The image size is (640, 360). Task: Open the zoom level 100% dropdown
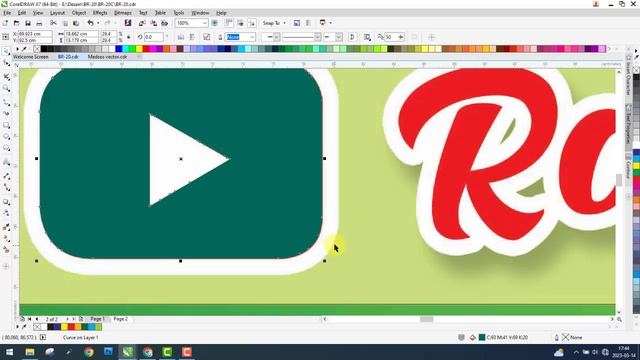tap(204, 23)
